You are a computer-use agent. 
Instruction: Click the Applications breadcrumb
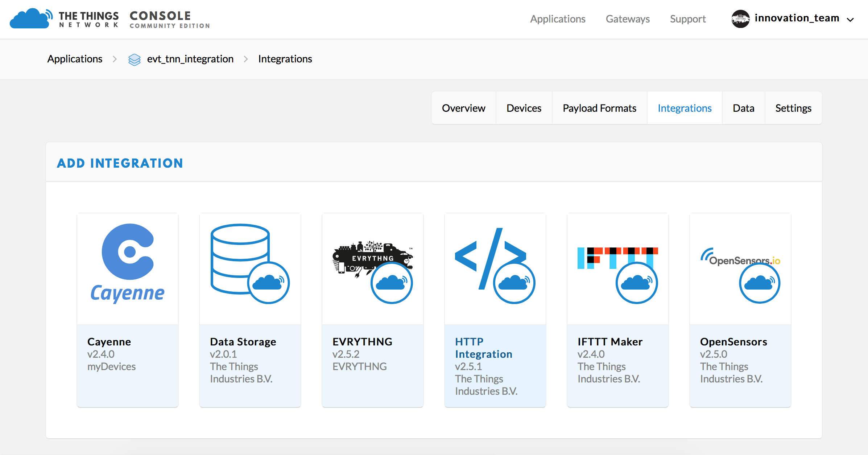click(x=75, y=59)
